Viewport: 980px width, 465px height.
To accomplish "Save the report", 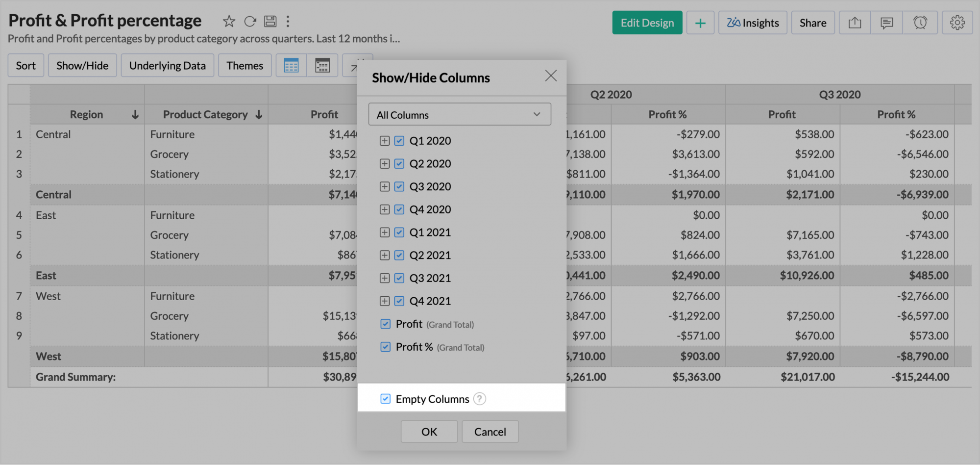I will pos(270,22).
